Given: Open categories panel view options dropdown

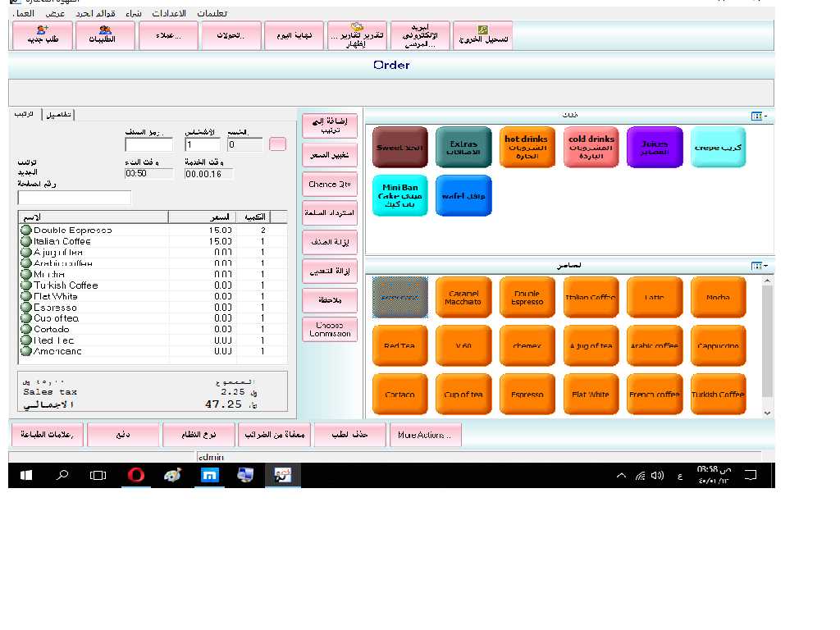Looking at the screenshot, I should 759,116.
